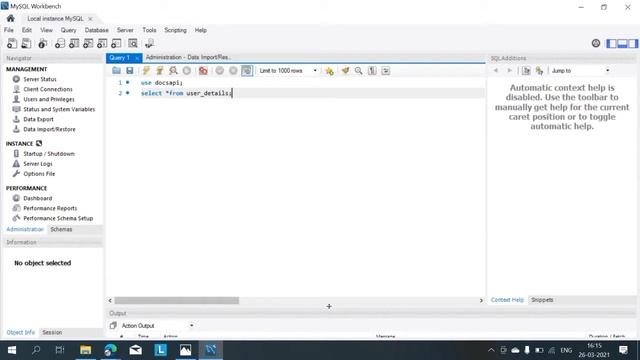Commit the current transaction

tap(220, 71)
